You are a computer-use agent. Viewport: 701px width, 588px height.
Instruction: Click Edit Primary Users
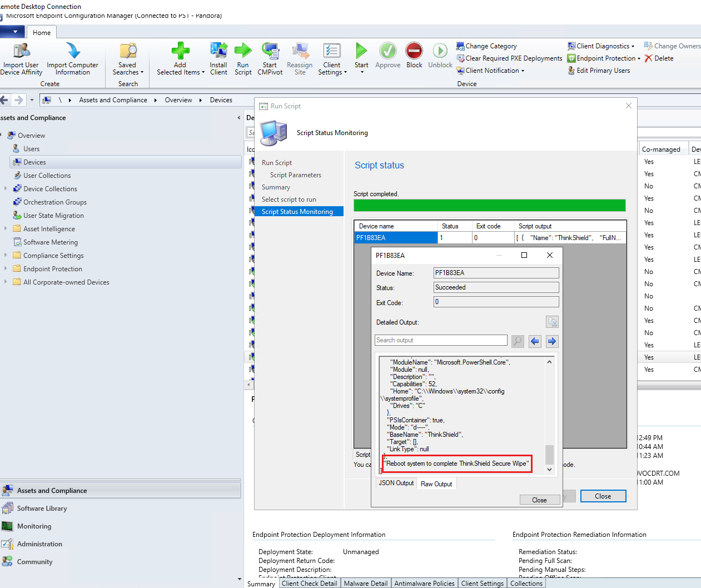pyautogui.click(x=599, y=71)
